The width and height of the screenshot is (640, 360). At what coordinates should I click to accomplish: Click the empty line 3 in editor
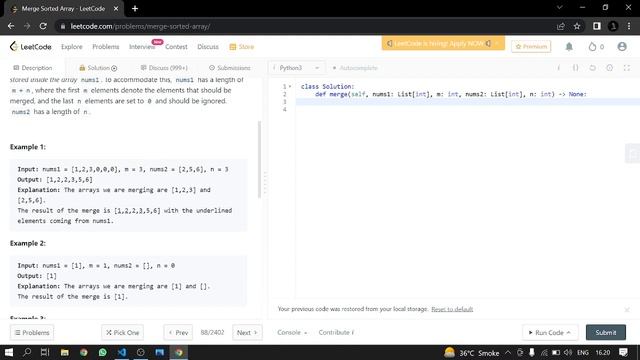(468, 102)
